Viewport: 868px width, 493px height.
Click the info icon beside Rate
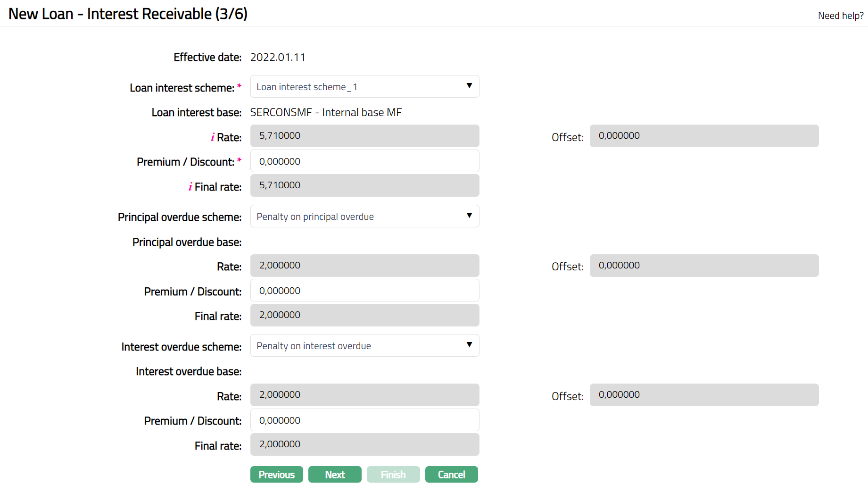pos(213,137)
